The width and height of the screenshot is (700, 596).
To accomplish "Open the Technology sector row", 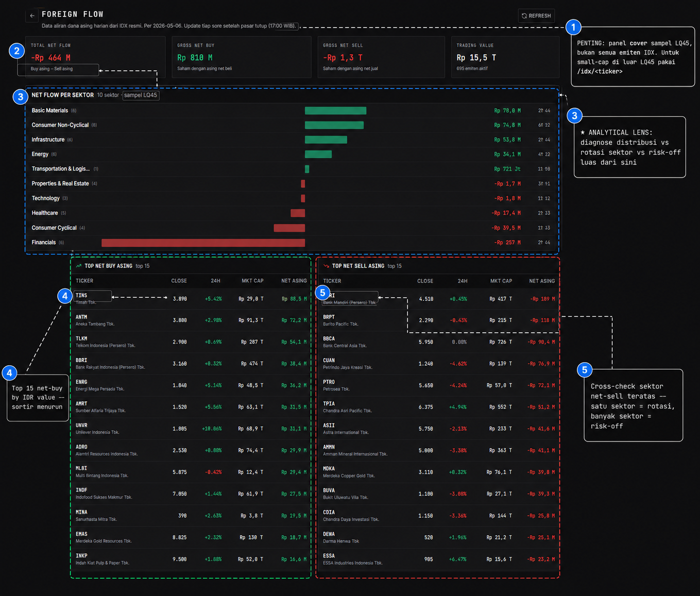I will 292,198.
